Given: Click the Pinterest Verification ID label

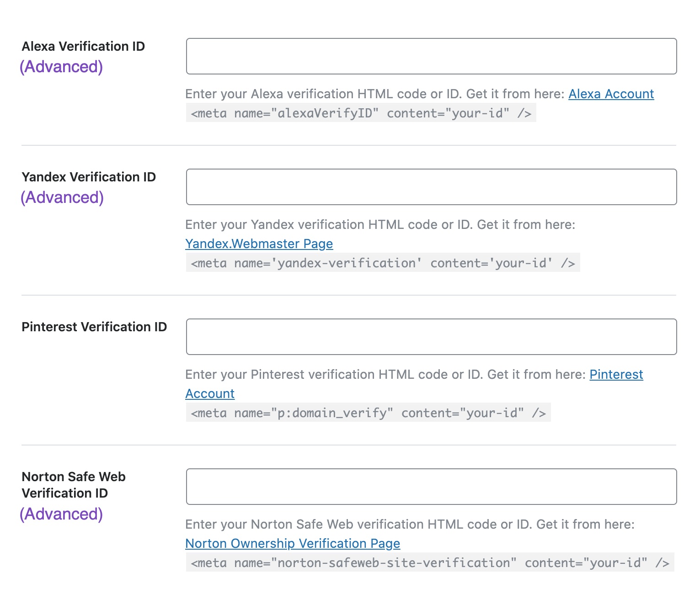Looking at the screenshot, I should coord(94,327).
